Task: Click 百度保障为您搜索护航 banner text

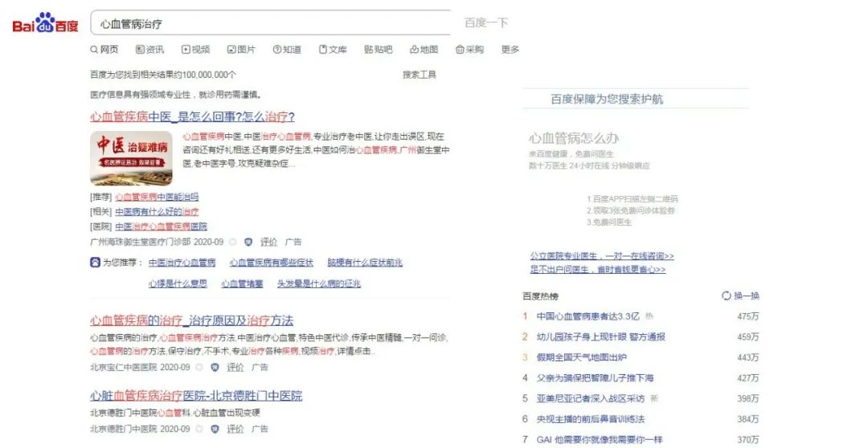Action: (608, 99)
